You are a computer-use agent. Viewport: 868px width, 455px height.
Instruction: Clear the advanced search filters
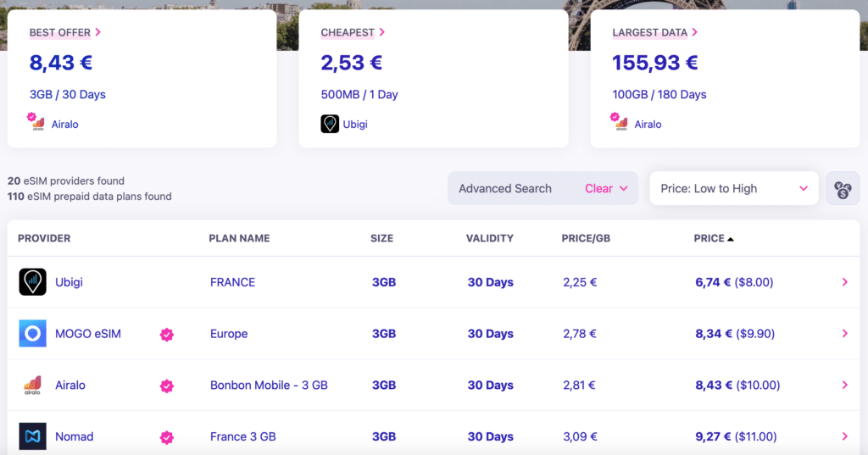pos(605,189)
